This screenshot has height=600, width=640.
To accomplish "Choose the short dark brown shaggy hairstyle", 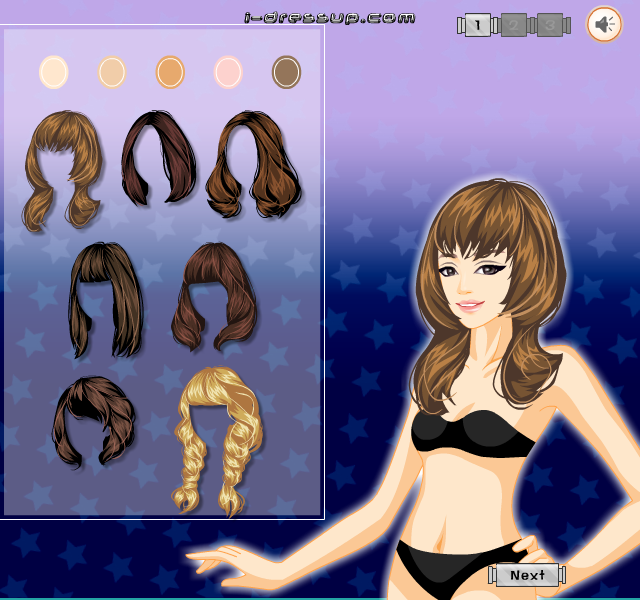I will (x=94, y=422).
